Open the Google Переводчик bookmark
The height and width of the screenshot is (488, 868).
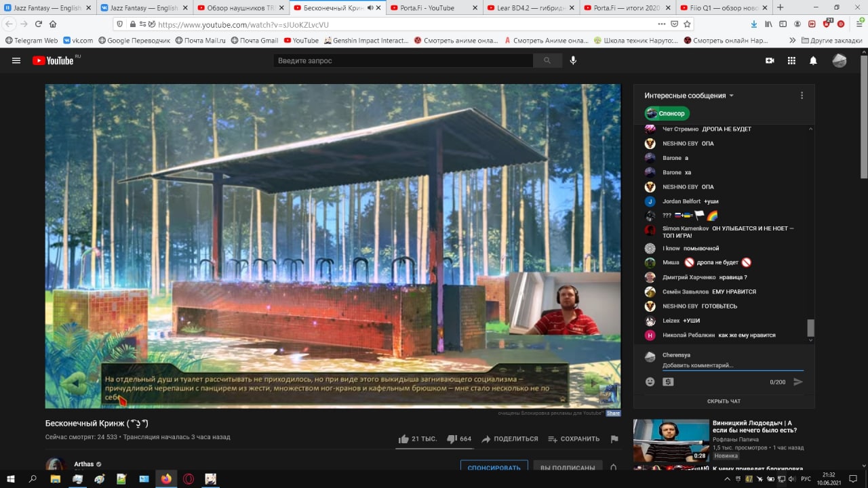[x=134, y=41]
